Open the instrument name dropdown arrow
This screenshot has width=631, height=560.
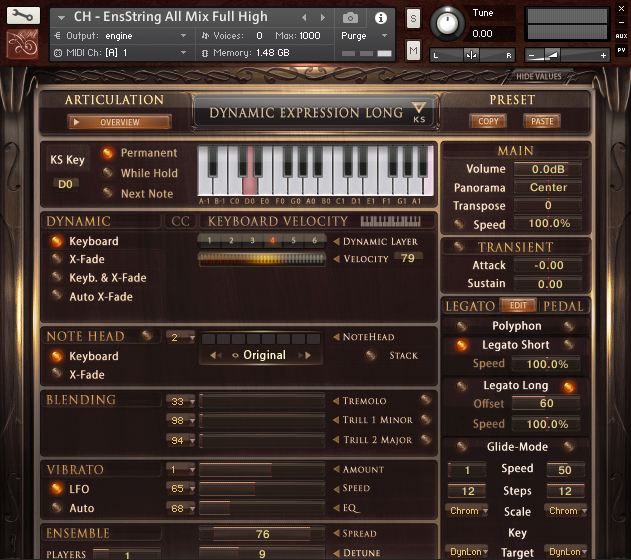pyautogui.click(x=62, y=18)
